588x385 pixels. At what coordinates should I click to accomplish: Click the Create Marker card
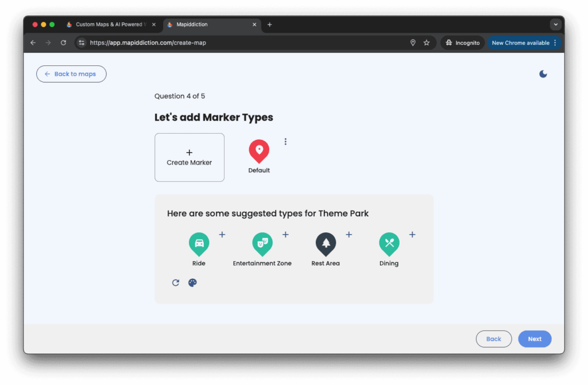point(189,158)
